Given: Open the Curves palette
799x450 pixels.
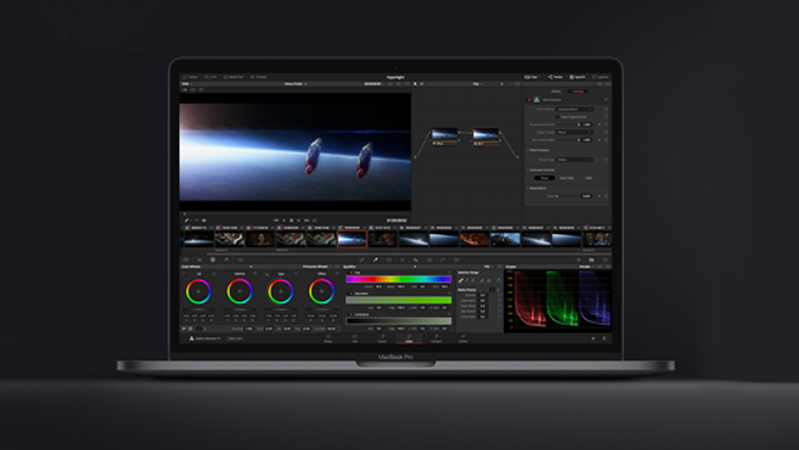Looking at the screenshot, I should click(362, 260).
